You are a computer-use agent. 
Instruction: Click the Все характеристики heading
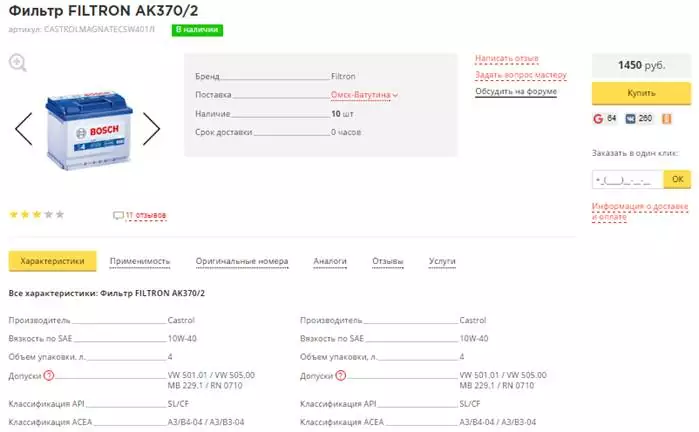pos(107,293)
